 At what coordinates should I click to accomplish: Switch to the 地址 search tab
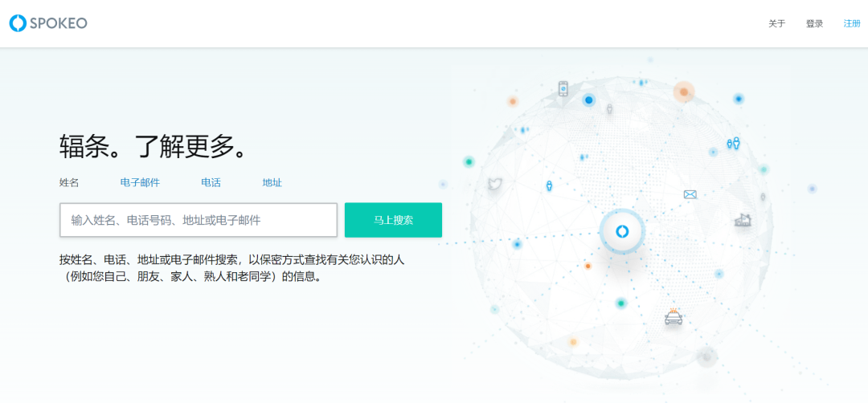[x=272, y=182]
